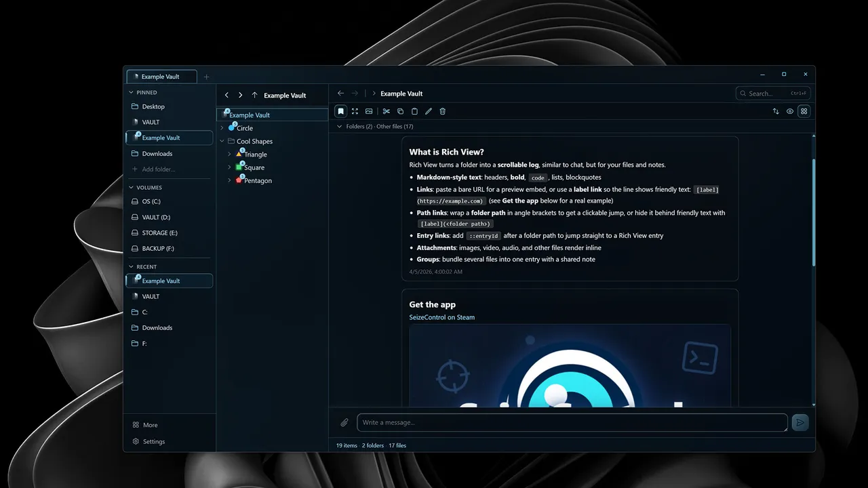Collapse the RECENT section
This screenshot has width=868, height=488.
[x=132, y=267]
